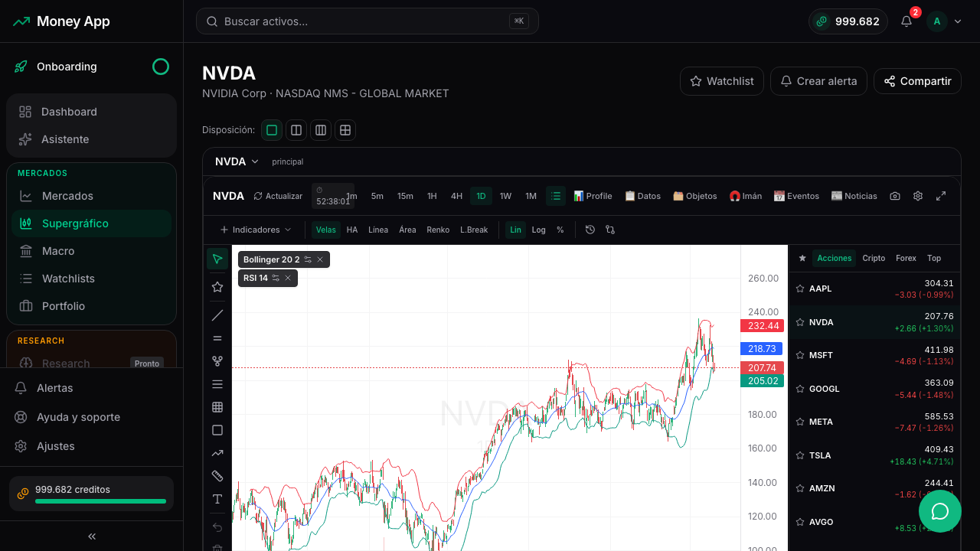The image size is (980, 551).
Task: Go to Dashboard in the sidebar
Action: coord(92,112)
